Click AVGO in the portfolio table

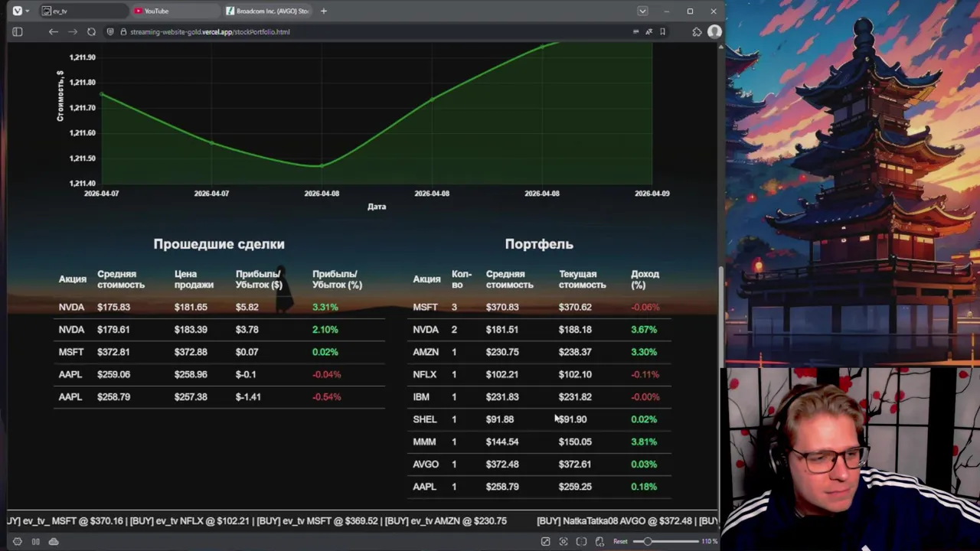[x=426, y=464]
